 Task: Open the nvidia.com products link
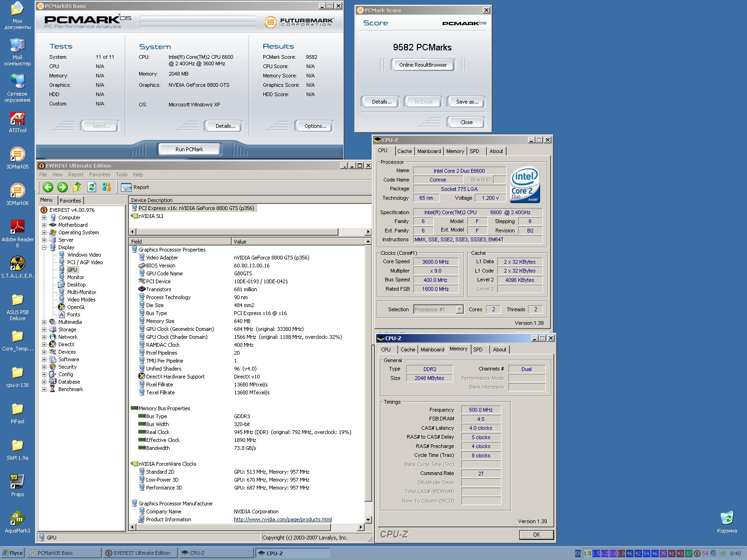coord(282,519)
